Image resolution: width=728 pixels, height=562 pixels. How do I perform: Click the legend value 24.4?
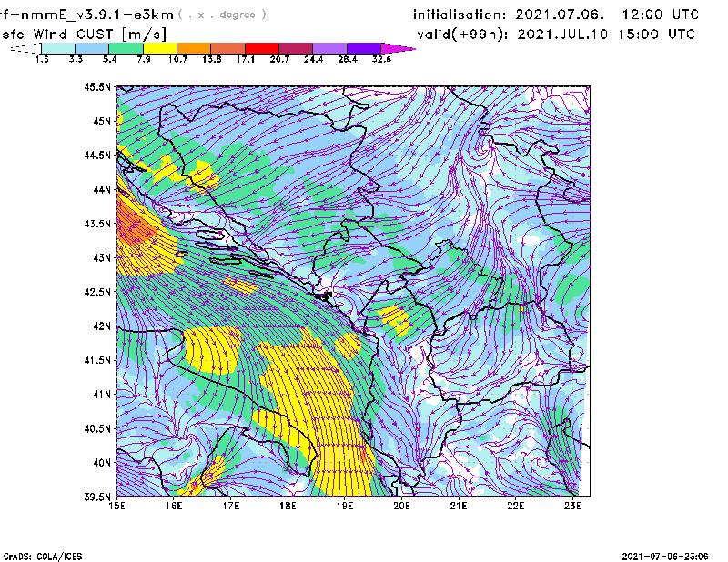pos(313,59)
